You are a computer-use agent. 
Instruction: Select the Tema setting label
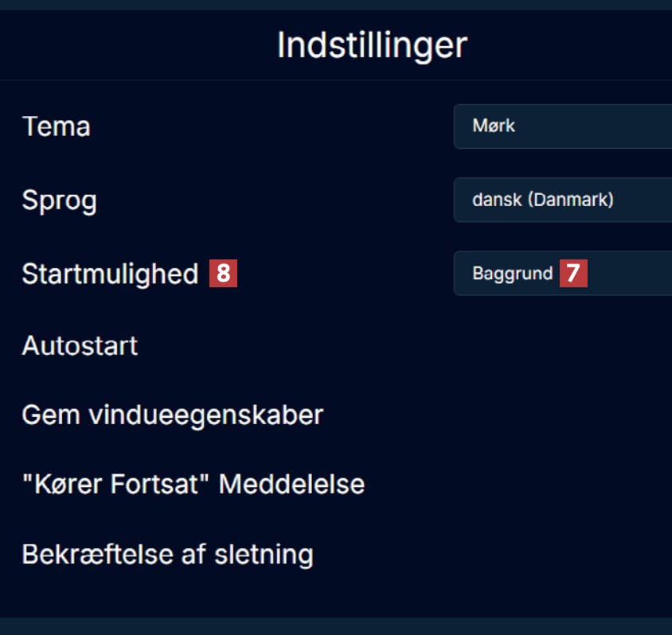click(56, 127)
